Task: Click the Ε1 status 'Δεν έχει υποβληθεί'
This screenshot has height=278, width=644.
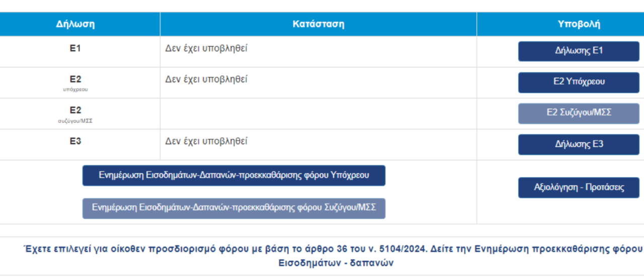Action: 206,49
